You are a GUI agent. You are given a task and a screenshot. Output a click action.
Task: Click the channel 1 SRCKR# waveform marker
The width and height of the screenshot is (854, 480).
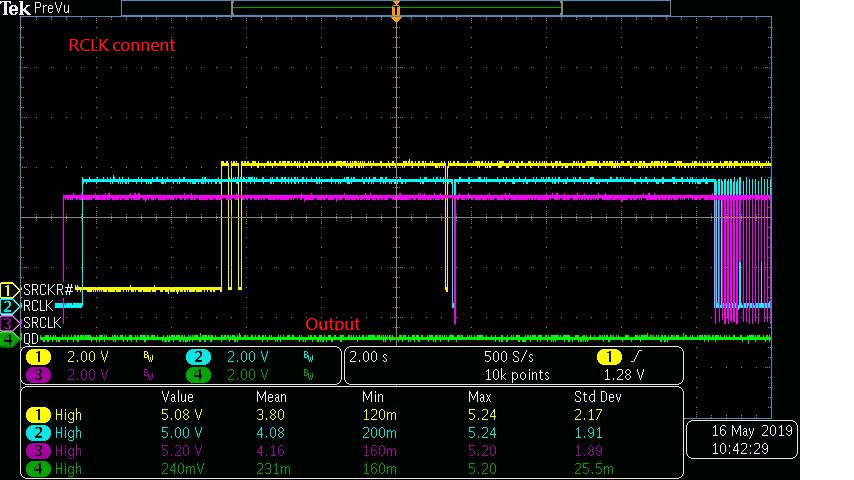[x=9, y=290]
